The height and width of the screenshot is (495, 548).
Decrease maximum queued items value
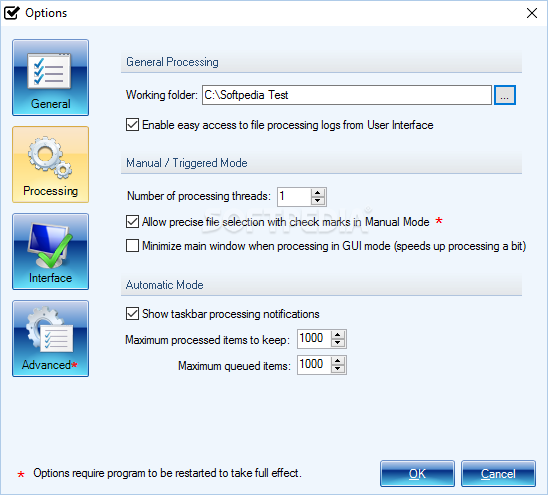[x=338, y=369]
